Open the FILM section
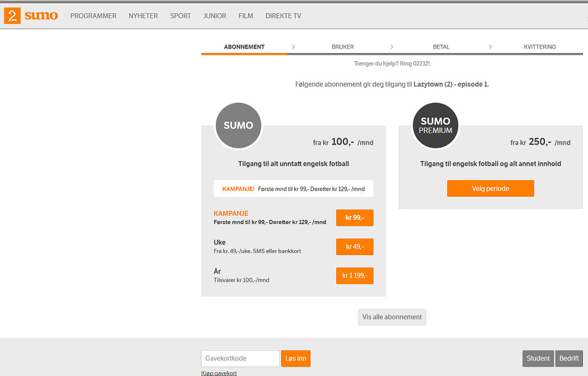 click(246, 16)
